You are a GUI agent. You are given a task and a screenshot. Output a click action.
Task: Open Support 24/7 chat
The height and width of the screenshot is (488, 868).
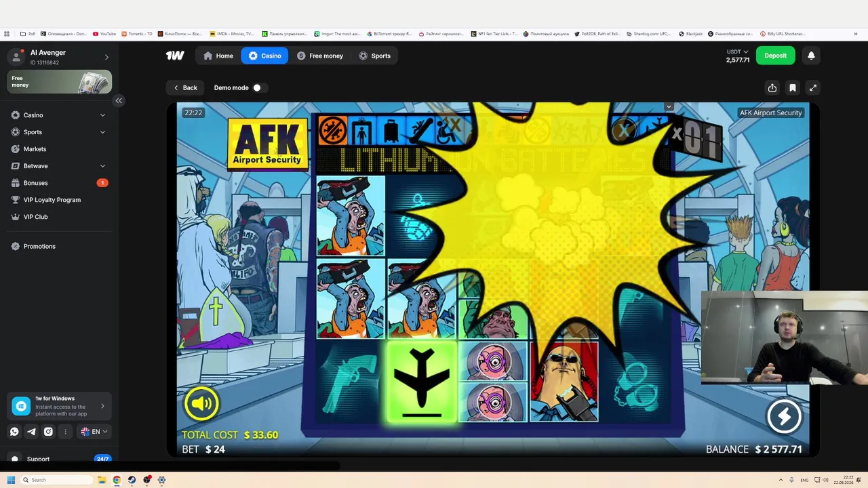point(60,459)
